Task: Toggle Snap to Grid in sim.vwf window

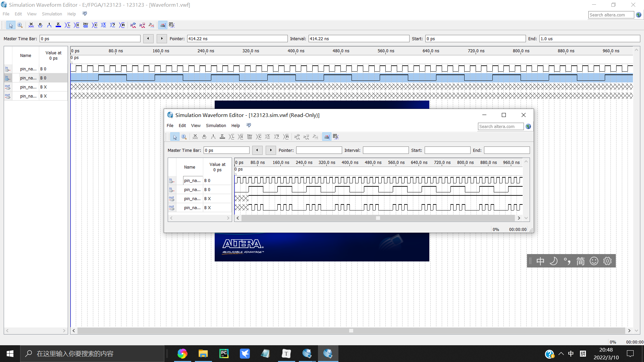Action: point(327,137)
